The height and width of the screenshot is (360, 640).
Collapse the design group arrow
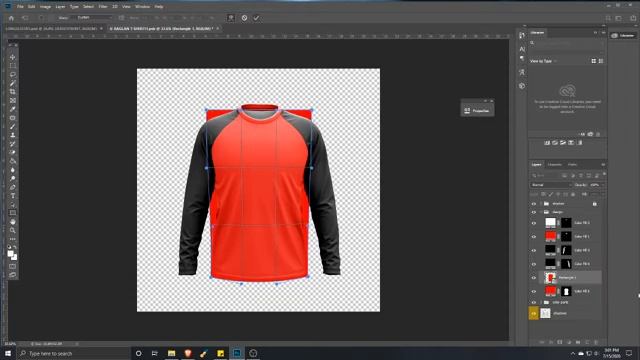tap(541, 212)
